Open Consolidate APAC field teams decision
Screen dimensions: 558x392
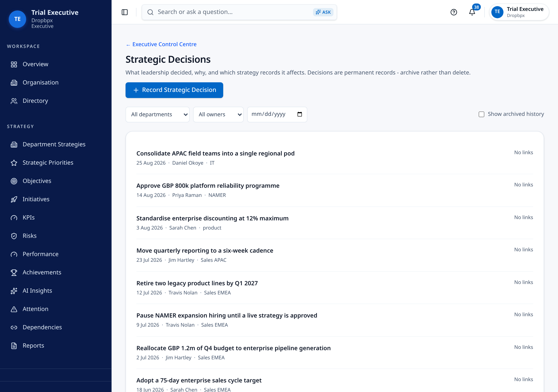pos(215,154)
